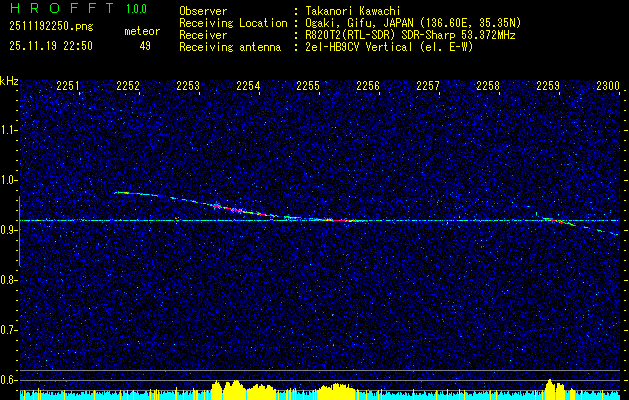Click the Receiver label
Screen dimensions: 629x400
coord(203,35)
